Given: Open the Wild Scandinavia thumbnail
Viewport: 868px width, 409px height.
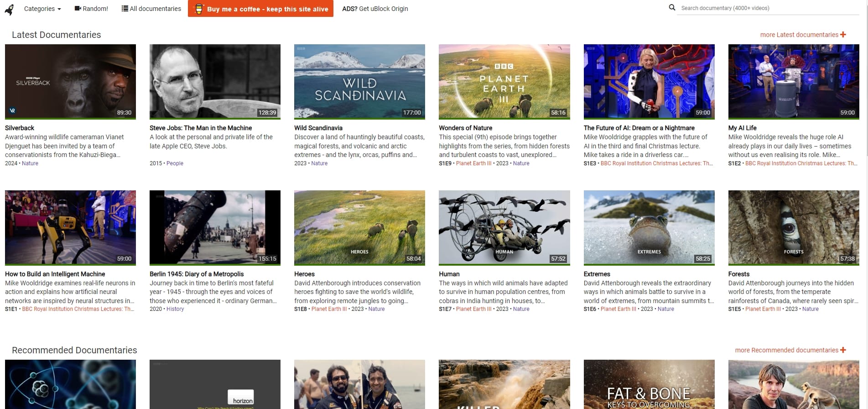Looking at the screenshot, I should (x=359, y=82).
